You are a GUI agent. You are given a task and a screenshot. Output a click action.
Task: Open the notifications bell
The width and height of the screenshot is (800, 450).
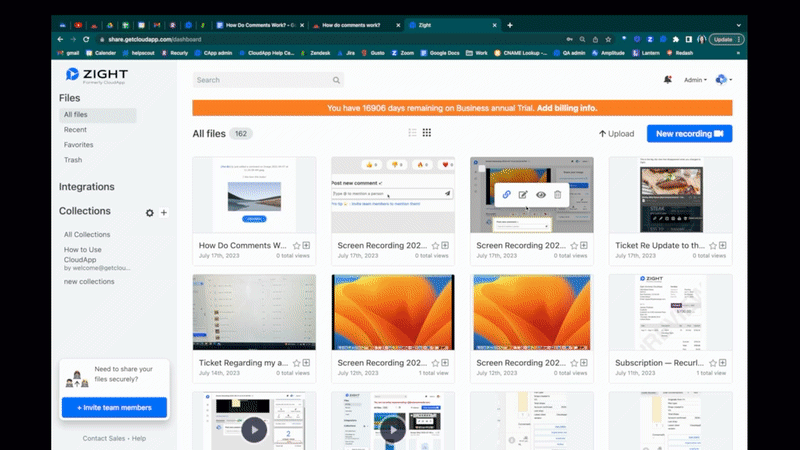pos(667,80)
